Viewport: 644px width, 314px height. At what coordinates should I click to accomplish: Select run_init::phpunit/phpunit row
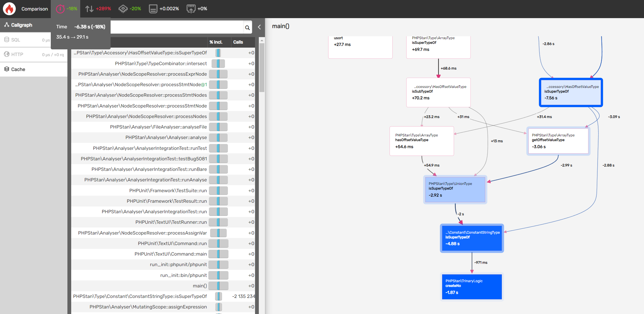click(x=163, y=264)
